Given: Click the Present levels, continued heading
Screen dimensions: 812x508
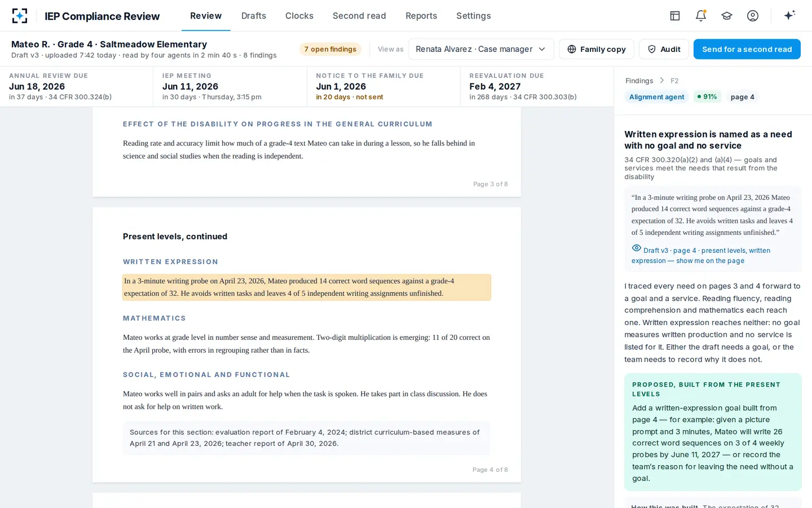Looking at the screenshot, I should click(175, 237).
